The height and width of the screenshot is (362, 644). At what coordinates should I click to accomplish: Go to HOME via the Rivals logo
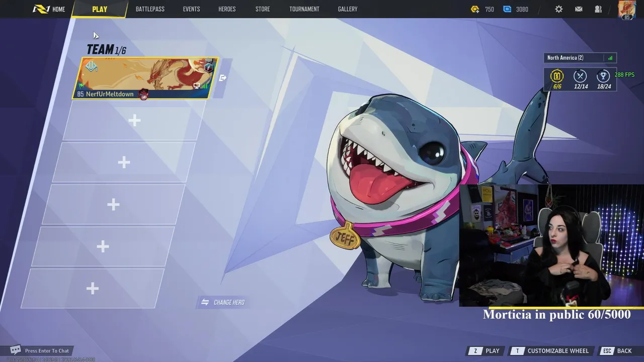pyautogui.click(x=48, y=9)
